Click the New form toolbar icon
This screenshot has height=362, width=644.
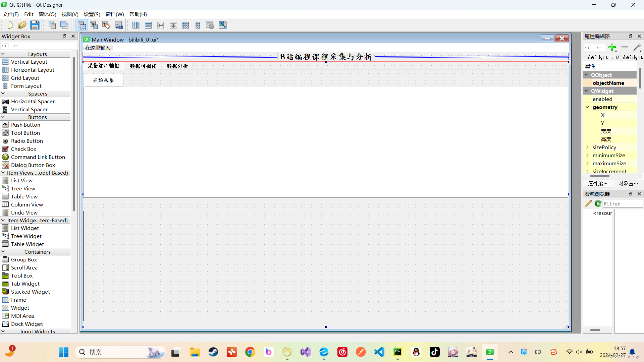(x=10, y=25)
